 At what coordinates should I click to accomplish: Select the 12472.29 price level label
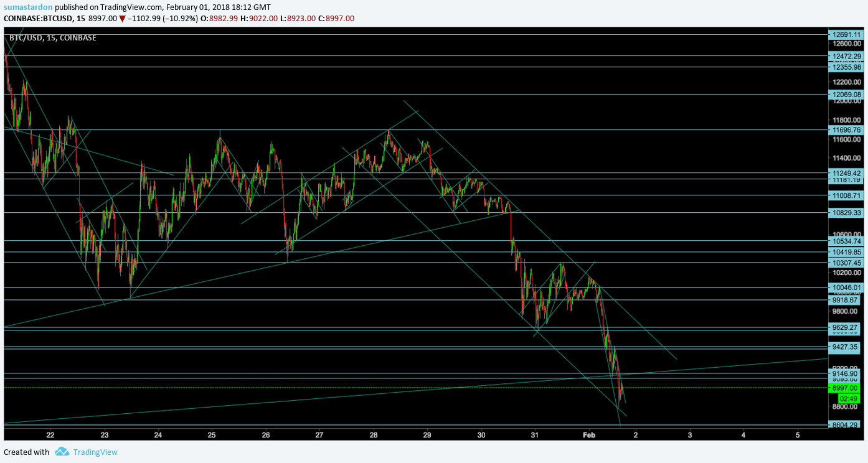coord(846,56)
